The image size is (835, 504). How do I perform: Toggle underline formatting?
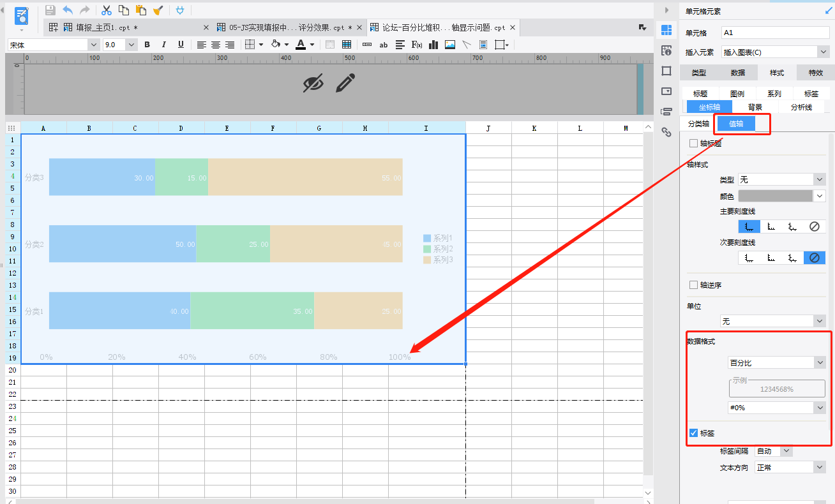click(181, 45)
